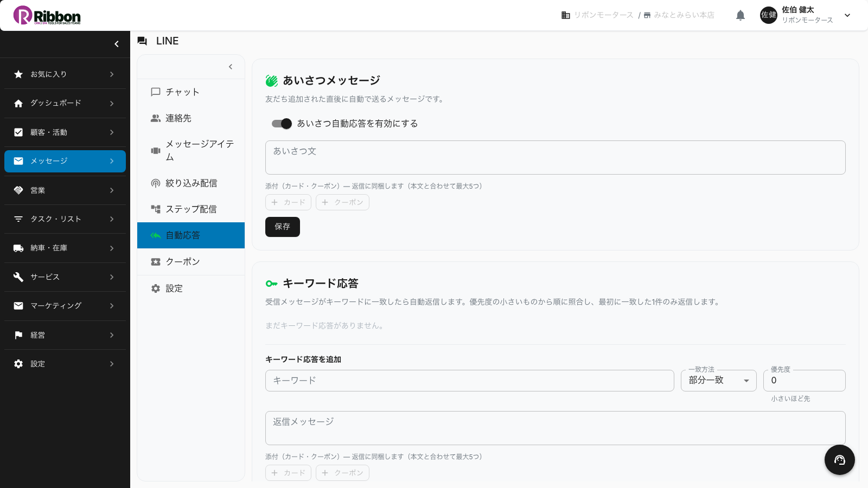868x488 pixels.
Task: Open the notifications bell
Action: 741,15
